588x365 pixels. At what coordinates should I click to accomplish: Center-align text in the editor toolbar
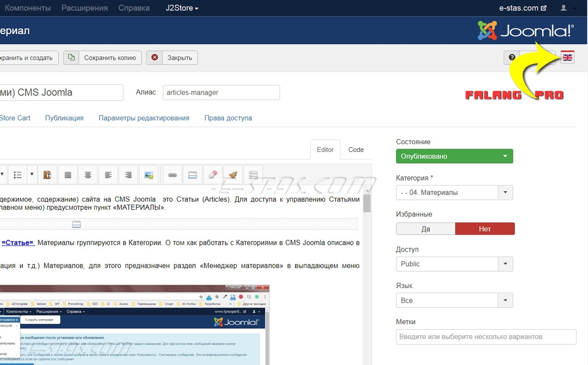[x=88, y=175]
